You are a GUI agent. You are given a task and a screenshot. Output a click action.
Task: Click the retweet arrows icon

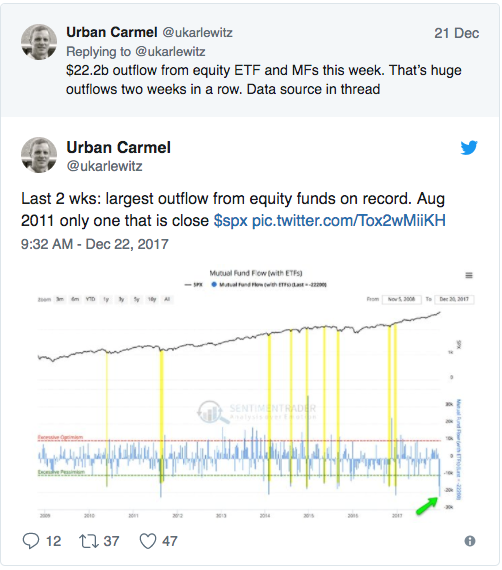pyautogui.click(x=89, y=541)
